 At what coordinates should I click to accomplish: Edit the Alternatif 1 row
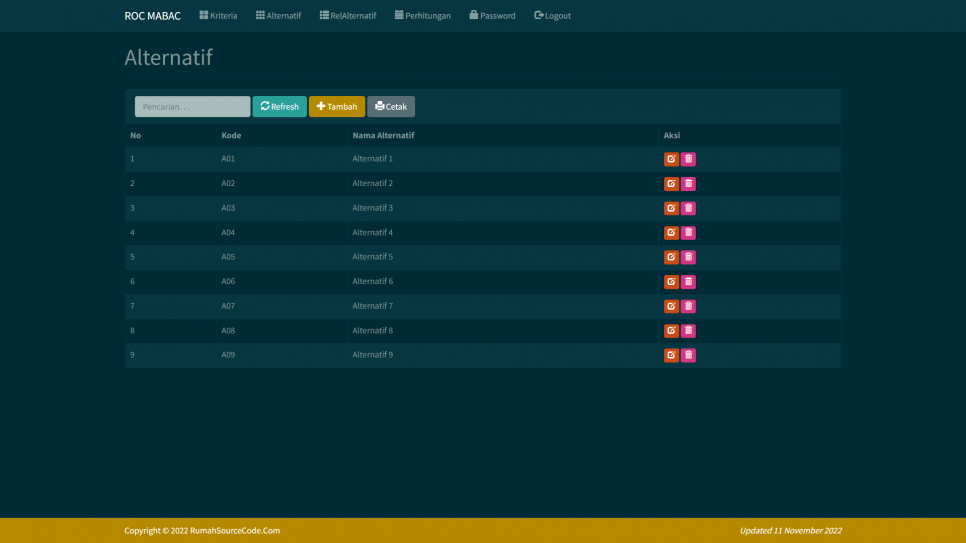point(671,159)
